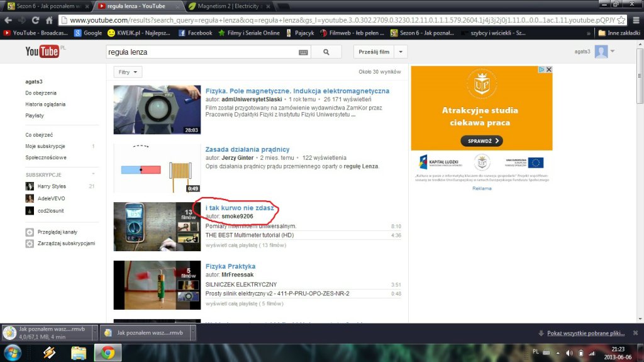The width and height of the screenshot is (644, 362).
Task: Open channel admUniwersytetSlaski
Action: [252, 99]
